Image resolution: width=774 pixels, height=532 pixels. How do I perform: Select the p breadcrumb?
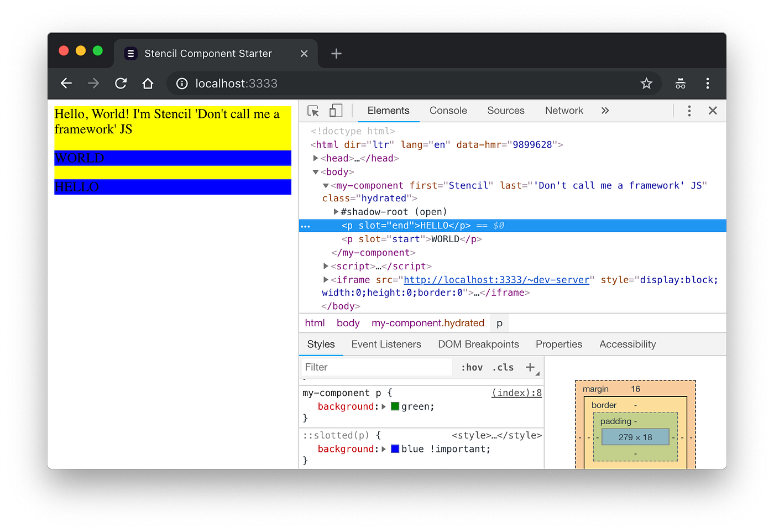pos(499,323)
